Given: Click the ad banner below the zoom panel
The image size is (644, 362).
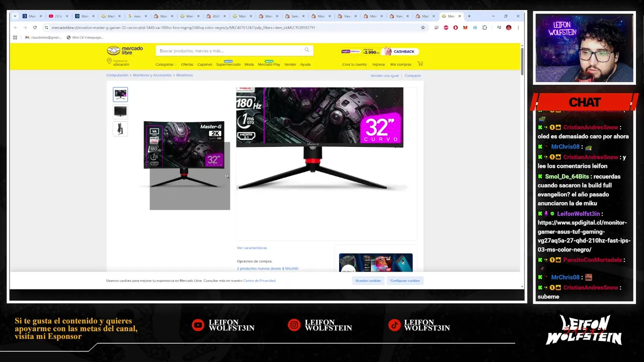Looking at the screenshot, I should 376,262.
